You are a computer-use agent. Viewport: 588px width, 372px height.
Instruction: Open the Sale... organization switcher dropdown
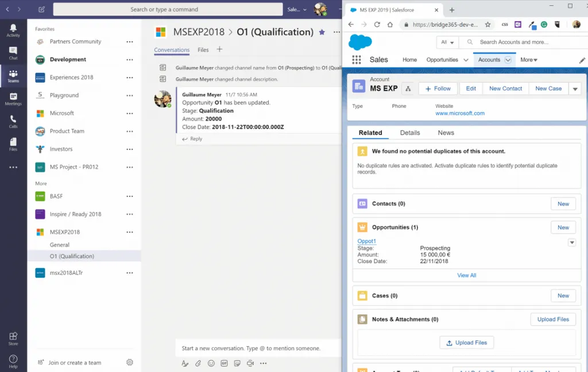point(297,9)
